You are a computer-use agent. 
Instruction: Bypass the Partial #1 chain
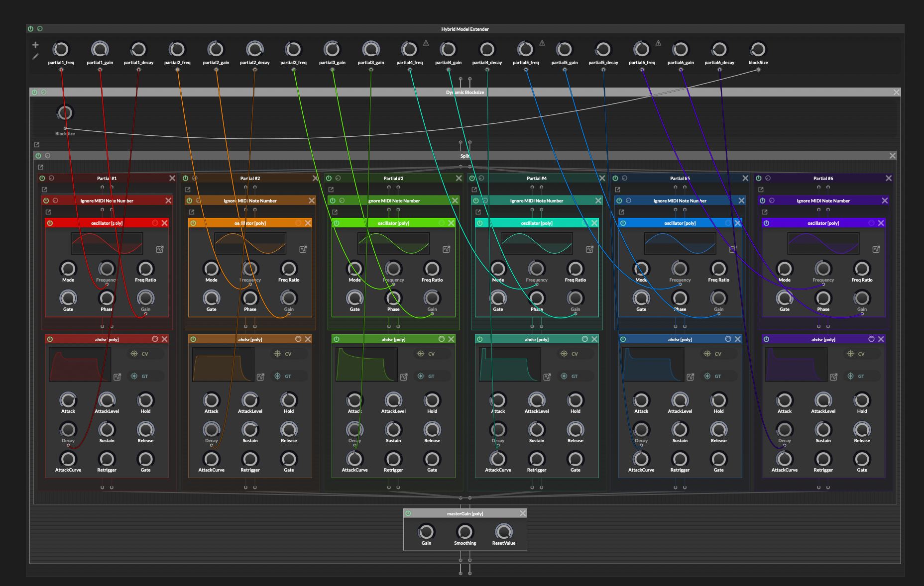tap(42, 178)
